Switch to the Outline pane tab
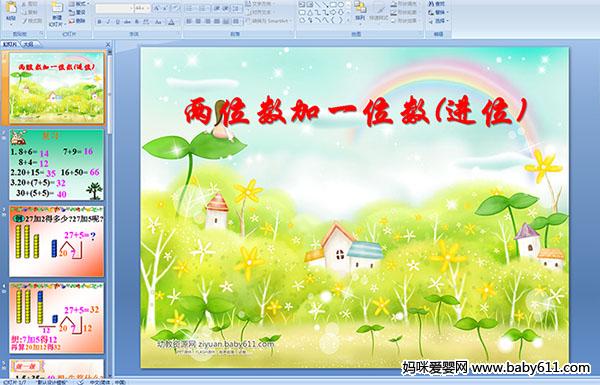 click(28, 44)
